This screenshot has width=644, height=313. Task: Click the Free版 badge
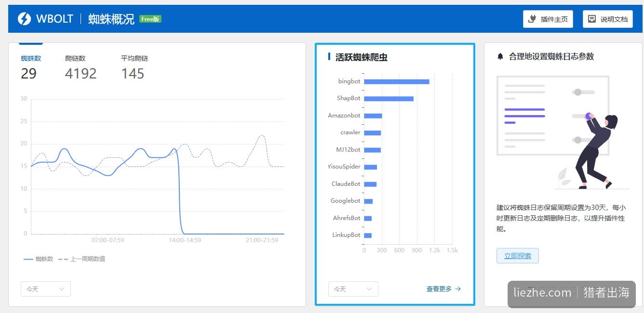pyautogui.click(x=150, y=19)
